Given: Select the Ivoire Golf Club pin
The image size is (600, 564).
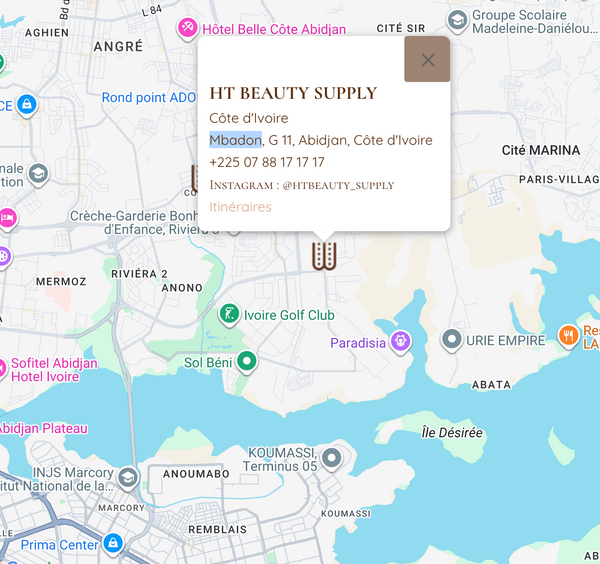Looking at the screenshot, I should point(229,315).
